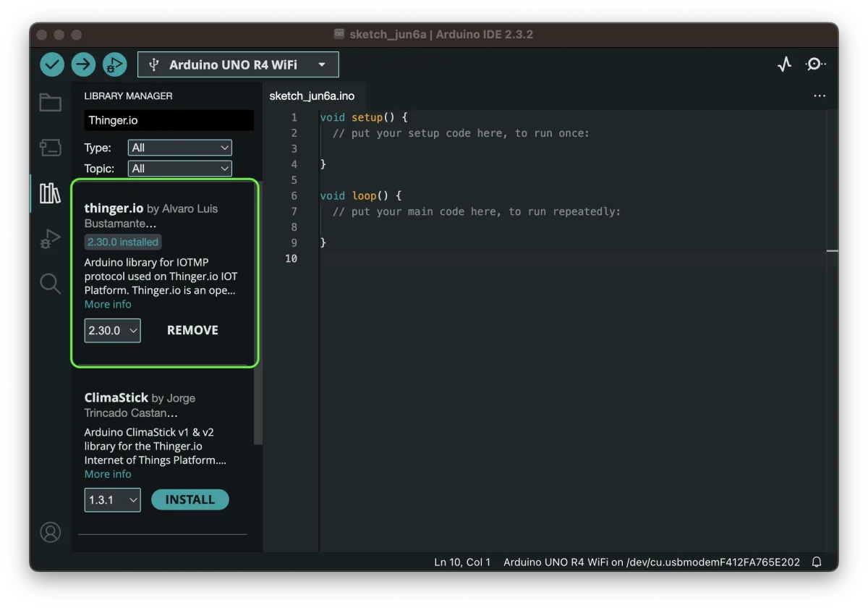Open the Topic filter dropdown
The height and width of the screenshot is (608, 868).
(x=180, y=169)
